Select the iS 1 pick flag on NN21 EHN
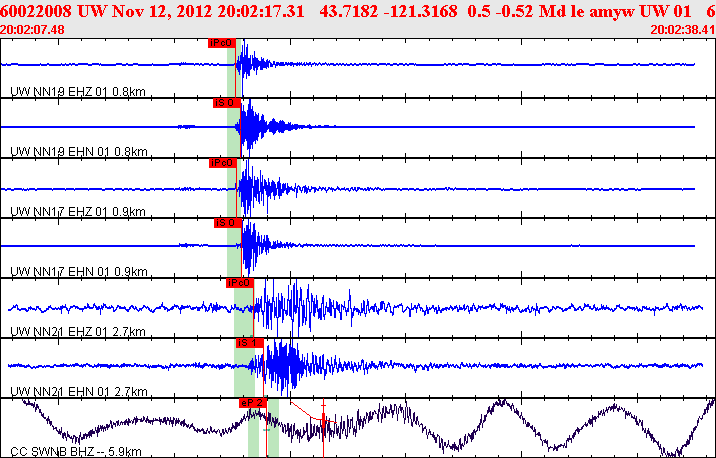The image size is (716, 458). (x=250, y=343)
